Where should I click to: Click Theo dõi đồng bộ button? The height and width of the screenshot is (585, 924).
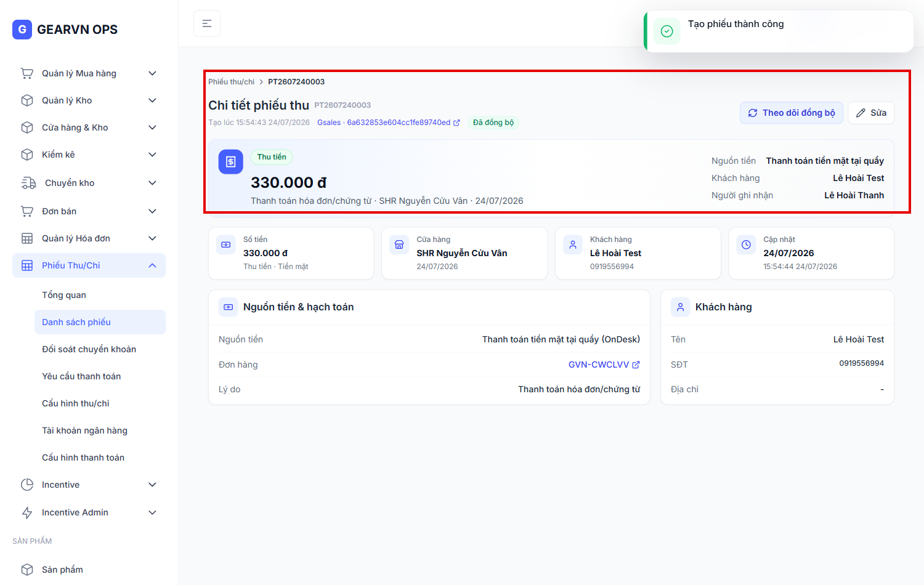[792, 113]
